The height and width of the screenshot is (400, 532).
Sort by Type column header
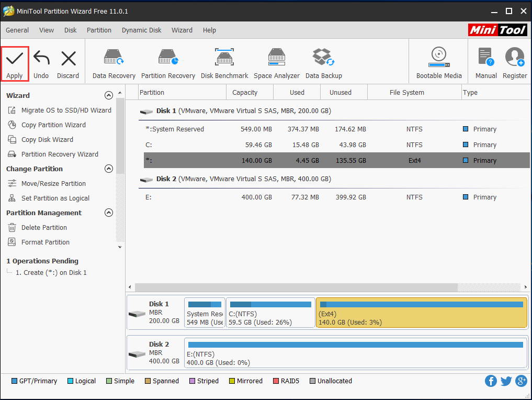pos(495,92)
